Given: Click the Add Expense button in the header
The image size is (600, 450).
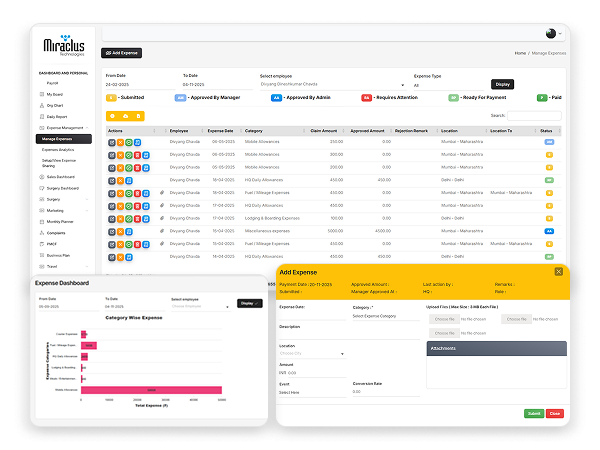Looking at the screenshot, I should 121,53.
